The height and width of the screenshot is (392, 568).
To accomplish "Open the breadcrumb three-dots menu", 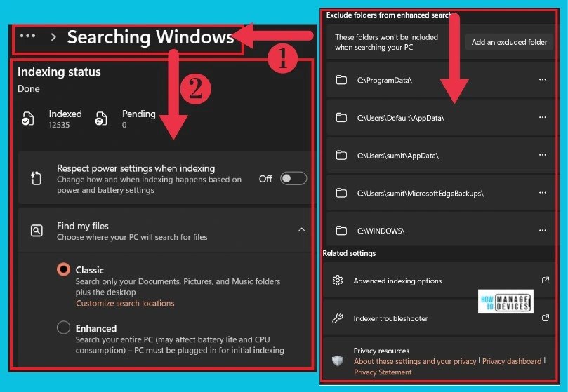I will click(28, 36).
